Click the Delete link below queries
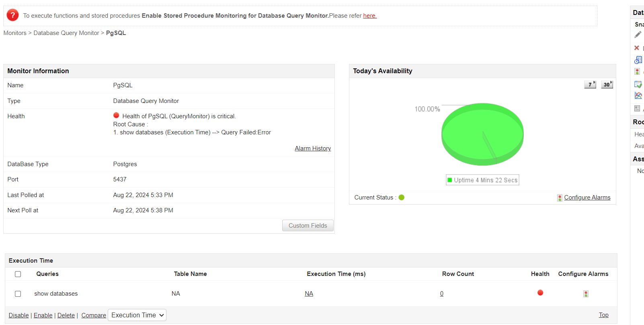This screenshot has height=325, width=644. (x=66, y=315)
